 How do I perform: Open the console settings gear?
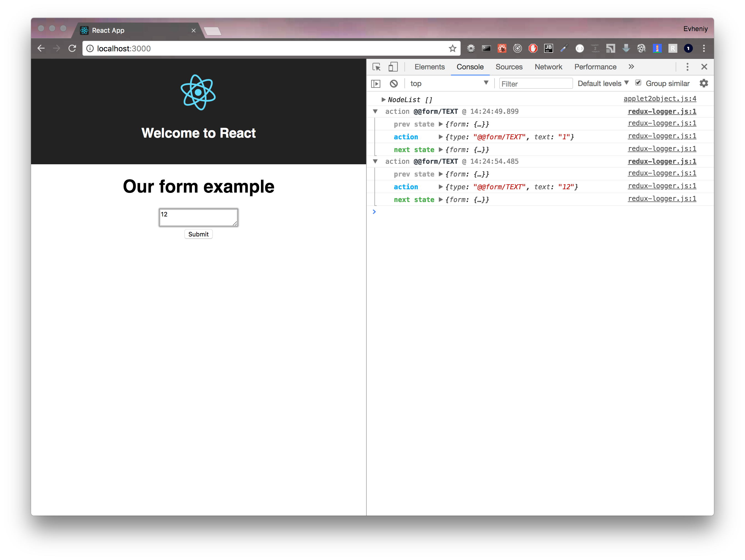tap(704, 83)
